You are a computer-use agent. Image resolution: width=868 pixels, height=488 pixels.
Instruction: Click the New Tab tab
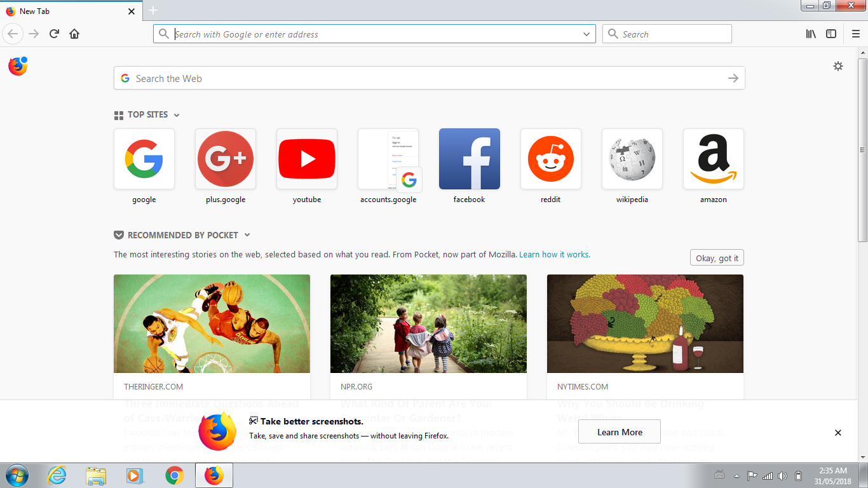click(x=70, y=11)
